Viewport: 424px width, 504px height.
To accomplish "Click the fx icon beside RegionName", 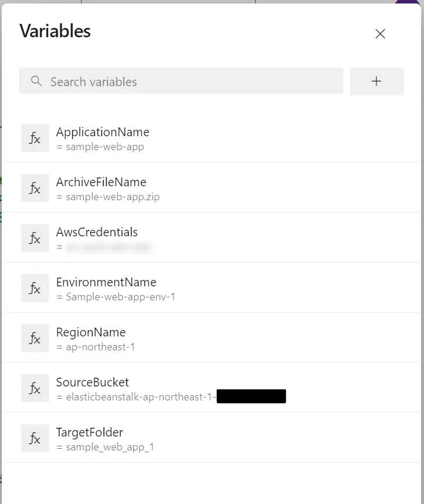I will coord(35,338).
